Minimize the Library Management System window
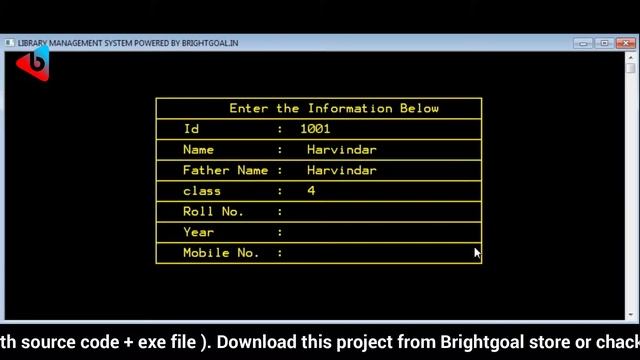This screenshot has width=640, height=360. click(583, 43)
